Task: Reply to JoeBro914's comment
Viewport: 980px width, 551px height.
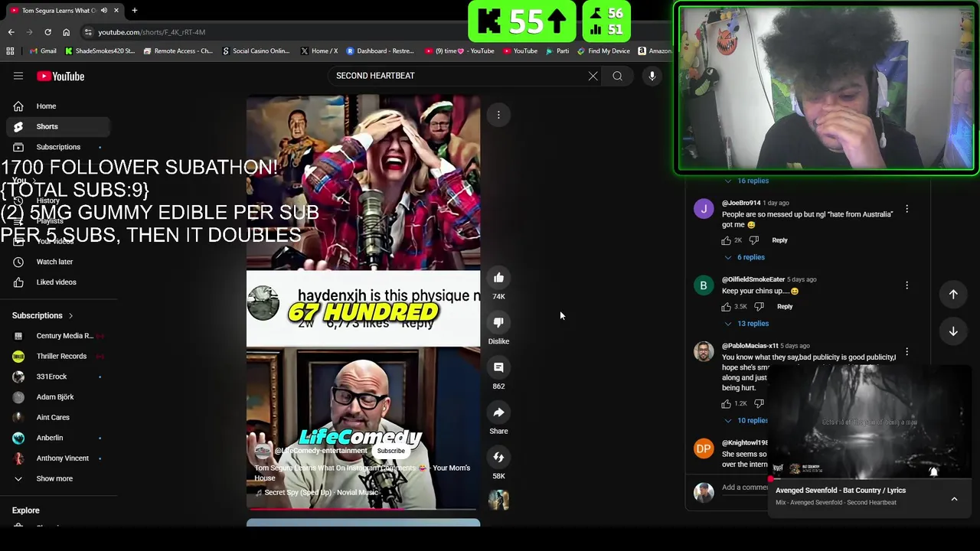Action: coord(779,240)
